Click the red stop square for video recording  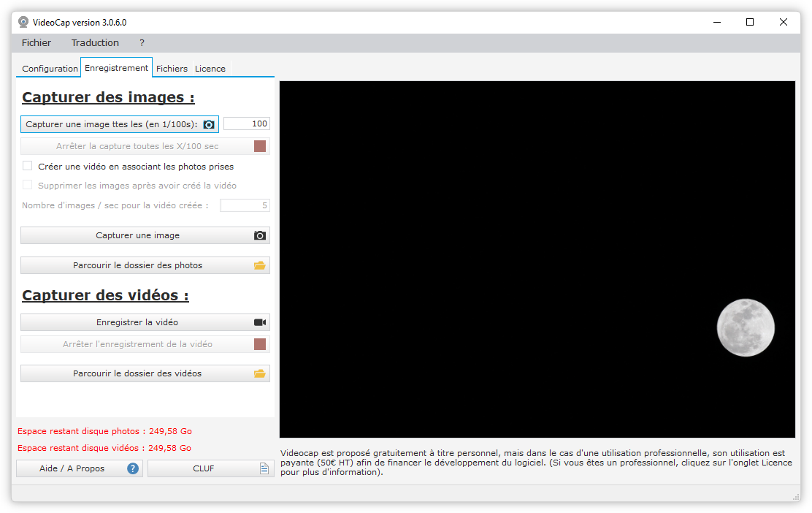[260, 344]
